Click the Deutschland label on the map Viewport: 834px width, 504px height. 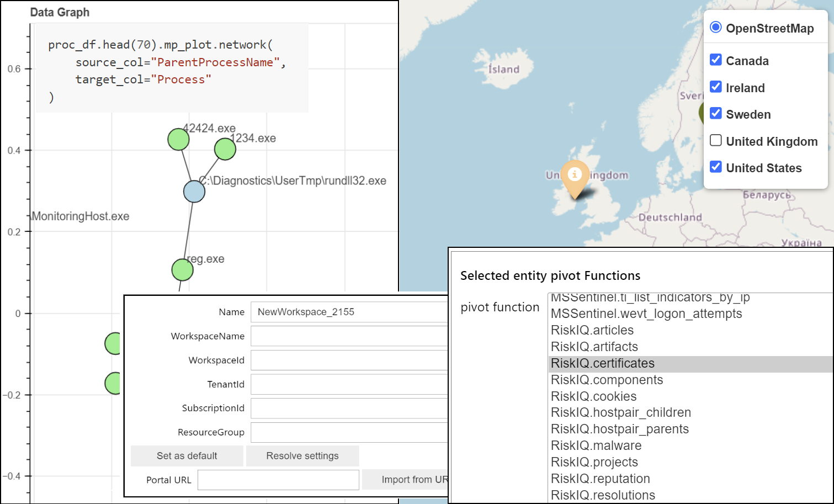click(670, 217)
